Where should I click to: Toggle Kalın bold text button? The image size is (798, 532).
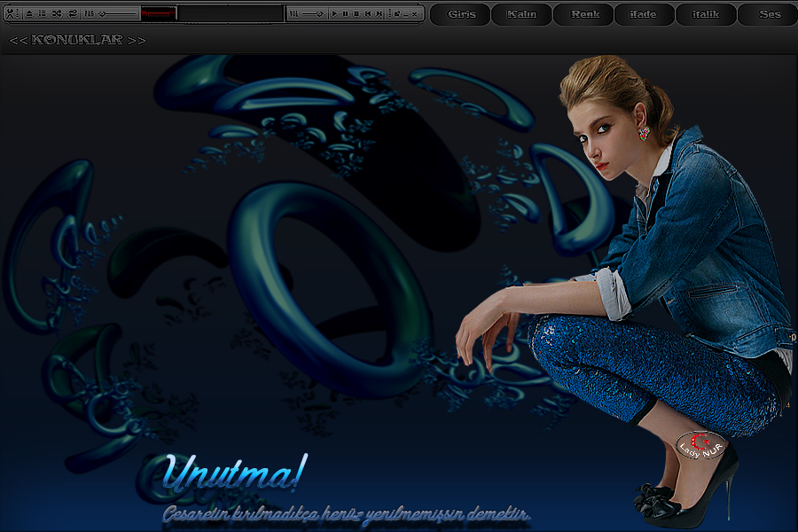521,14
